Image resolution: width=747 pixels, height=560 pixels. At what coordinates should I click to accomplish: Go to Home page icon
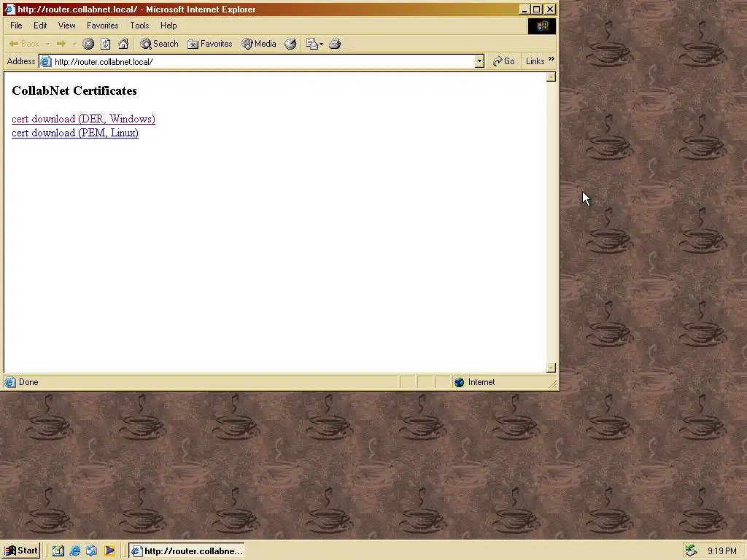(x=123, y=44)
